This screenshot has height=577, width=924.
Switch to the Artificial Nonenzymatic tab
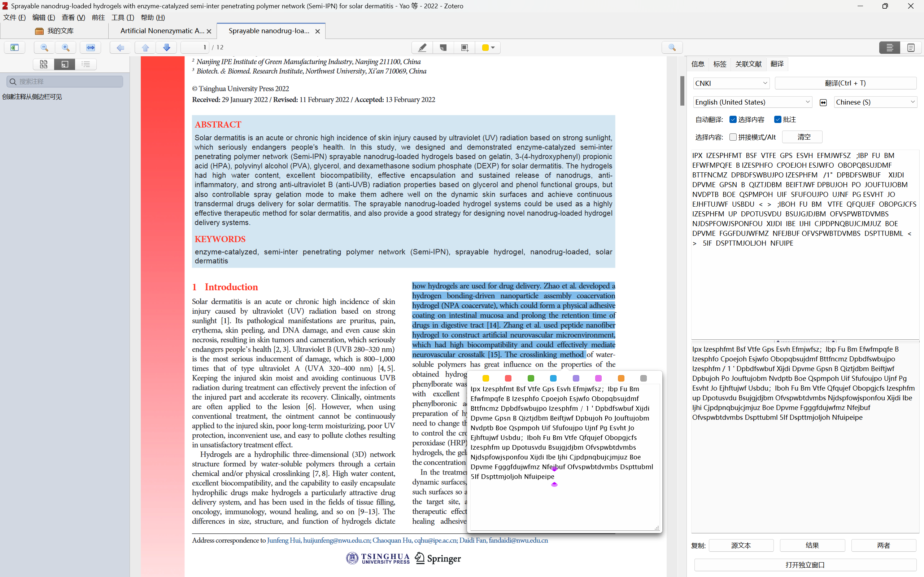tap(162, 31)
